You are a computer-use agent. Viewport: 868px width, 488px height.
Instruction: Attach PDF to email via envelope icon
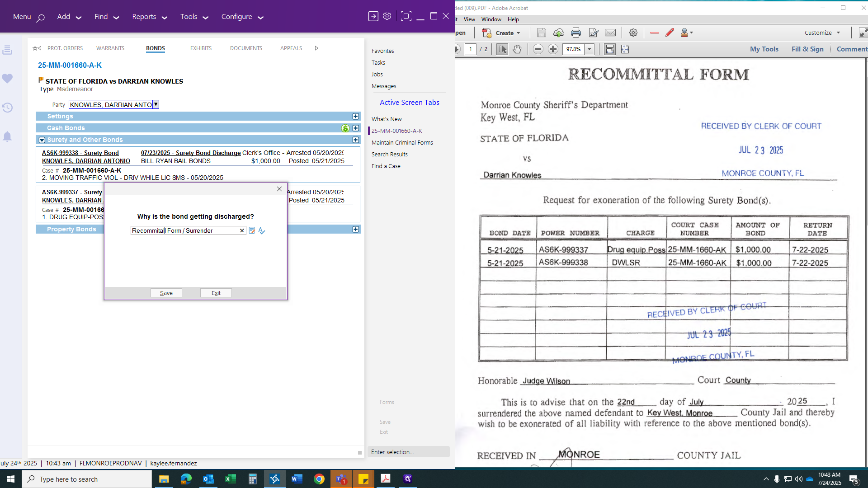coord(610,33)
